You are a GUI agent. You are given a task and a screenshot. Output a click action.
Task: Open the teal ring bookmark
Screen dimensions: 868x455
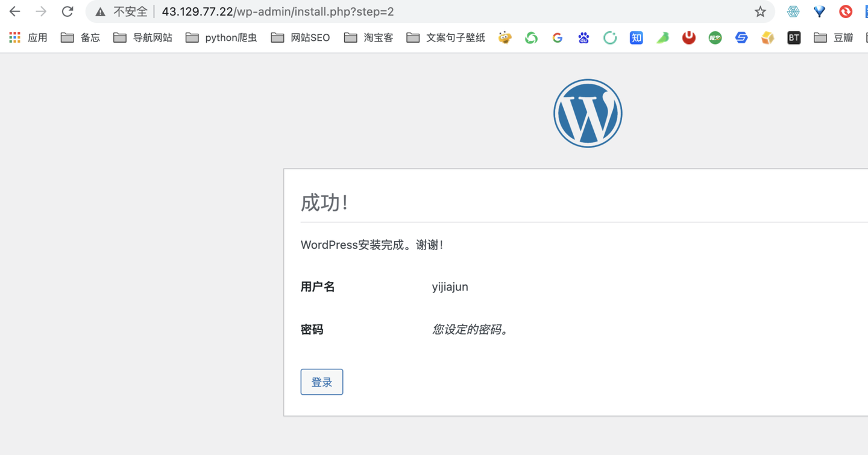pyautogui.click(x=610, y=37)
